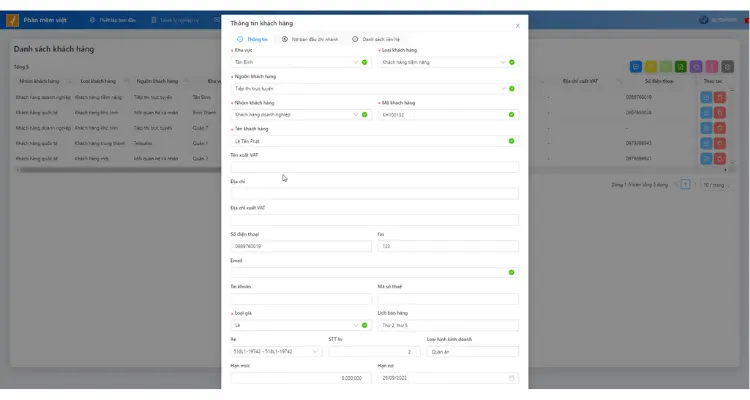Click the green validation icon in Email field
The image size is (750, 400).
511,273
